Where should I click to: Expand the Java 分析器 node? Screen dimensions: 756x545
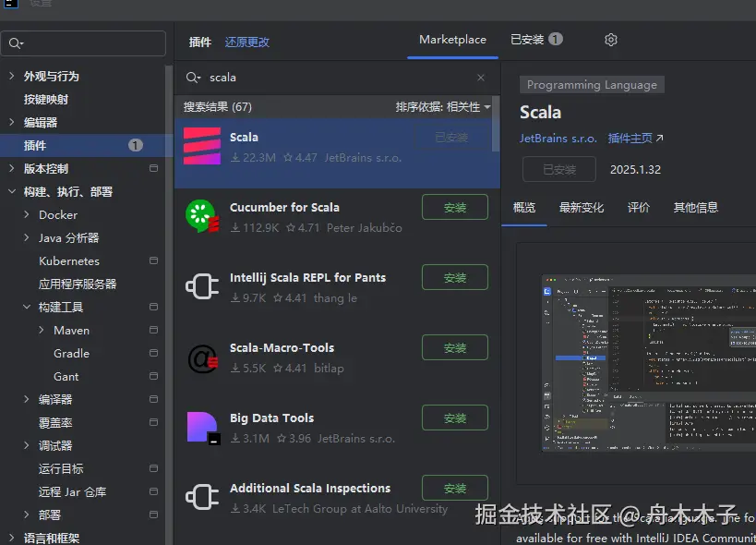click(27, 237)
